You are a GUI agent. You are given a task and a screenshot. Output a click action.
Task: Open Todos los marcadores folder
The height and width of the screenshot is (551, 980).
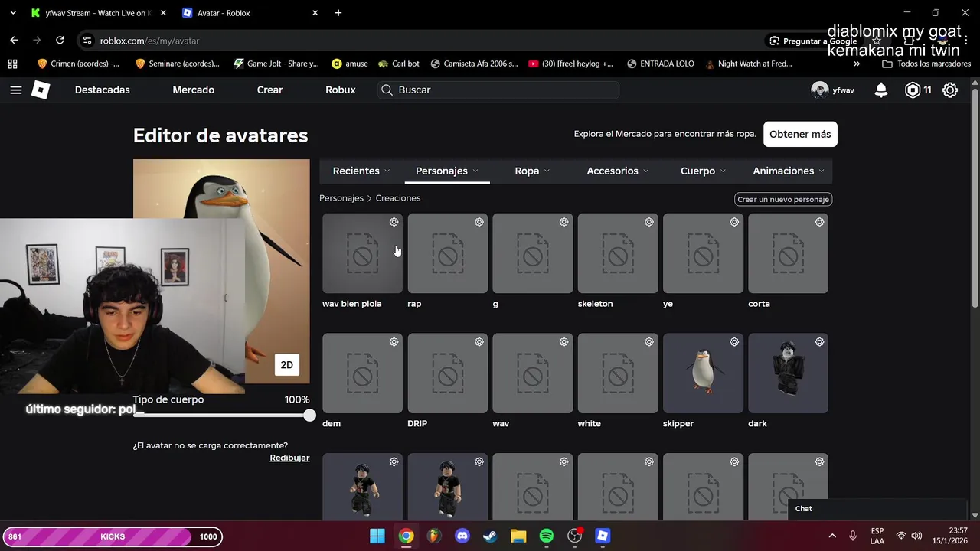click(x=926, y=64)
